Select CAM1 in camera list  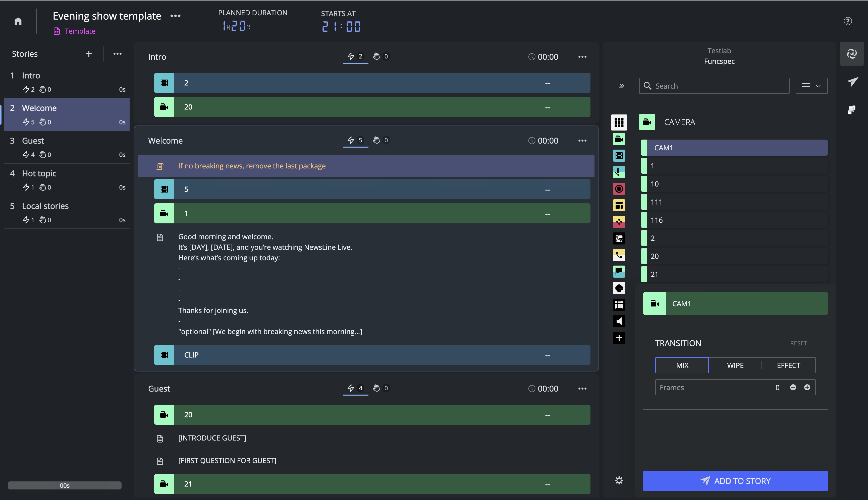(x=734, y=148)
